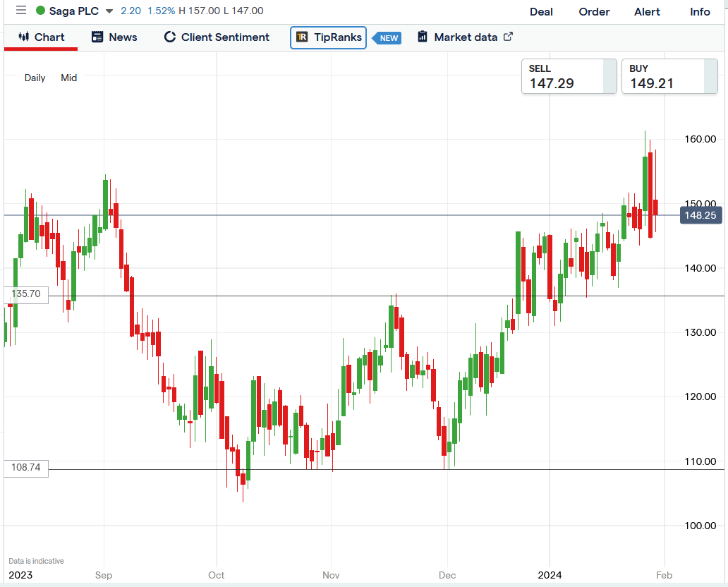Click the NEW badge beside TipRanks
The width and height of the screenshot is (728, 587).
point(387,38)
